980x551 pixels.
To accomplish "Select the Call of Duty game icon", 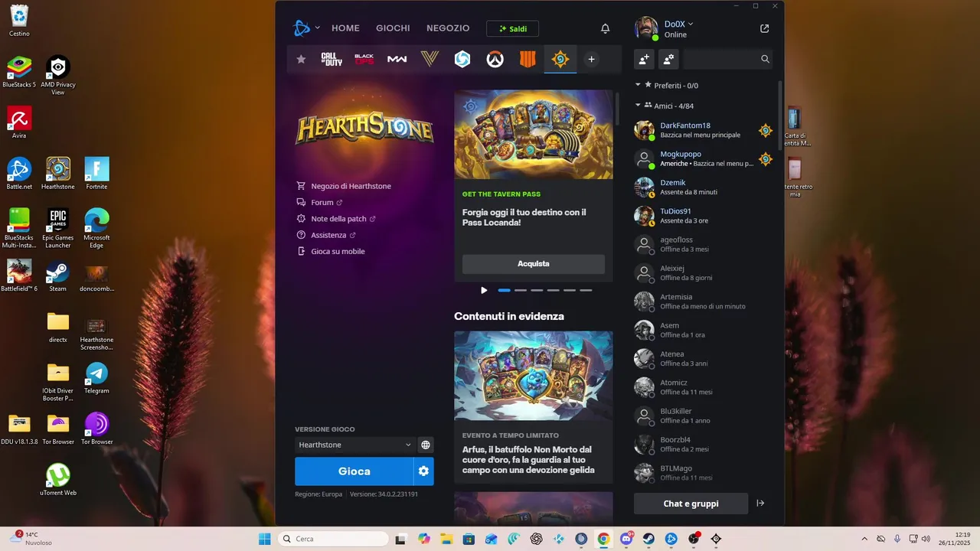I will pyautogui.click(x=332, y=59).
